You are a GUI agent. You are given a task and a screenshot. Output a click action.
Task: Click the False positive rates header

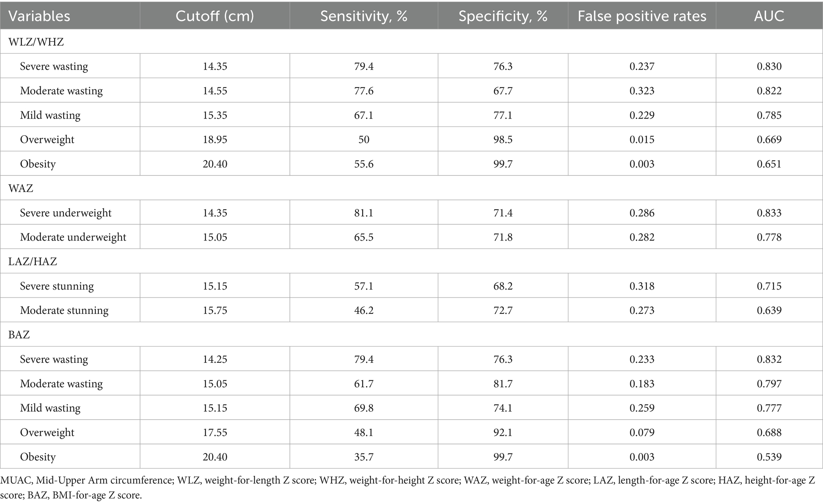point(642,16)
